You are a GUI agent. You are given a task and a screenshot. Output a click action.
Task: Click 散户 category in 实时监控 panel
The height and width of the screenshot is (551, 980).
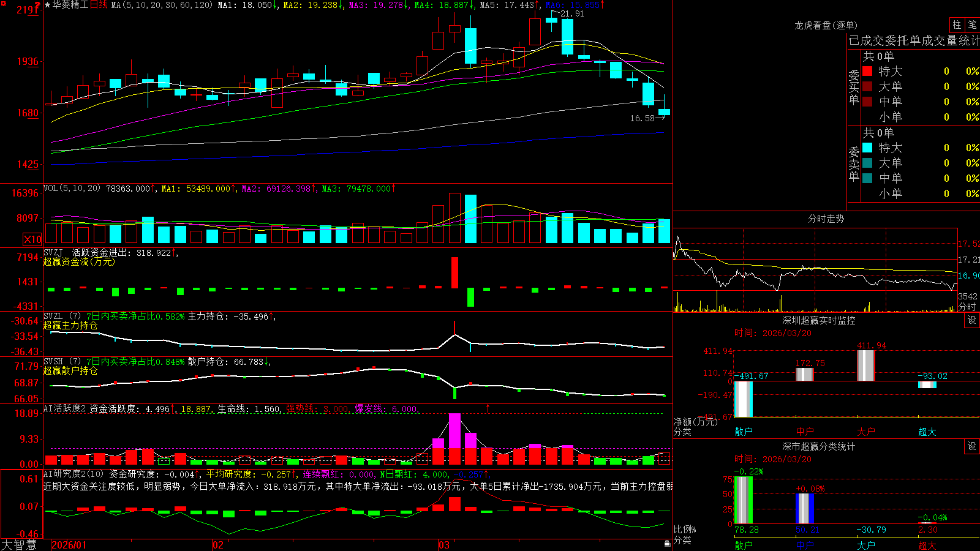(x=744, y=432)
